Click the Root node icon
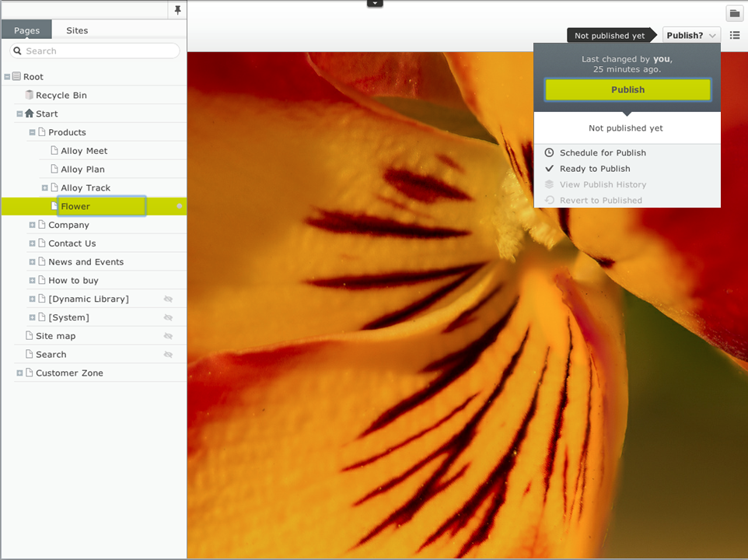 [x=16, y=77]
